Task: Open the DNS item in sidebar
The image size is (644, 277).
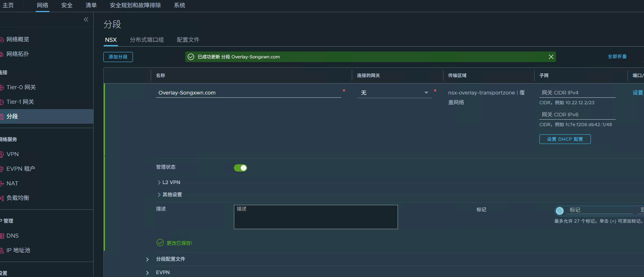Action: click(x=13, y=236)
